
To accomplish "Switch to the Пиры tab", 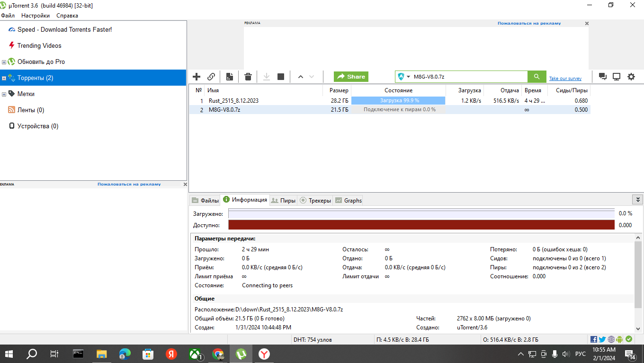I will pos(283,201).
